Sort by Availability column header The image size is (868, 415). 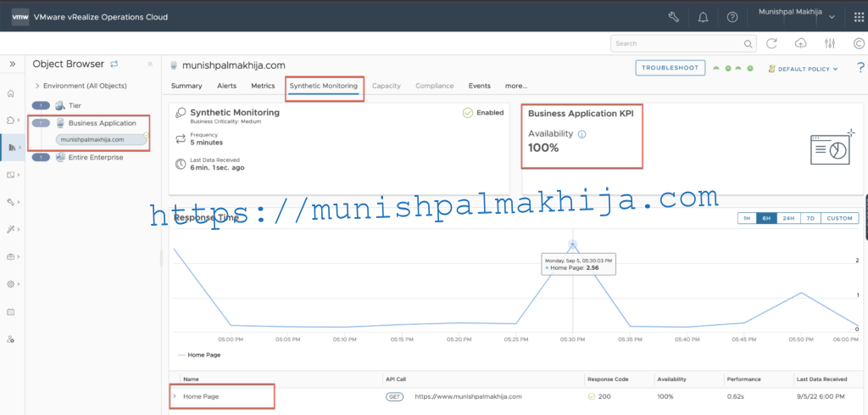(671, 379)
